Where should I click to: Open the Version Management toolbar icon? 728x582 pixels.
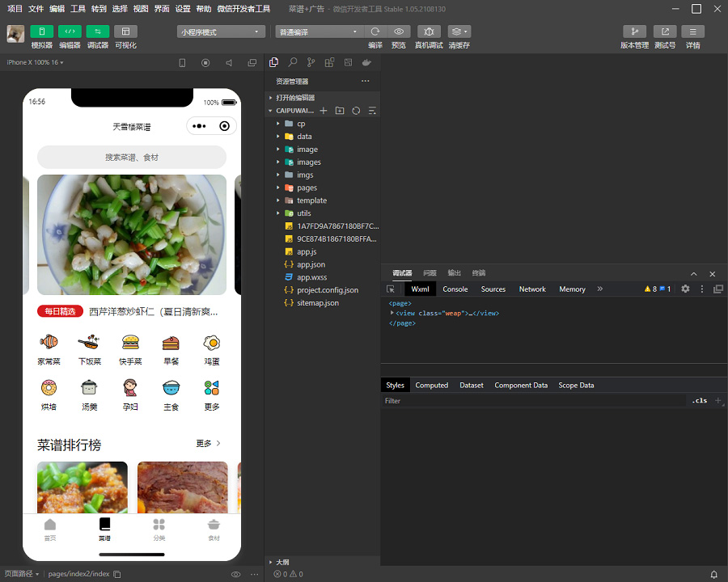(634, 32)
